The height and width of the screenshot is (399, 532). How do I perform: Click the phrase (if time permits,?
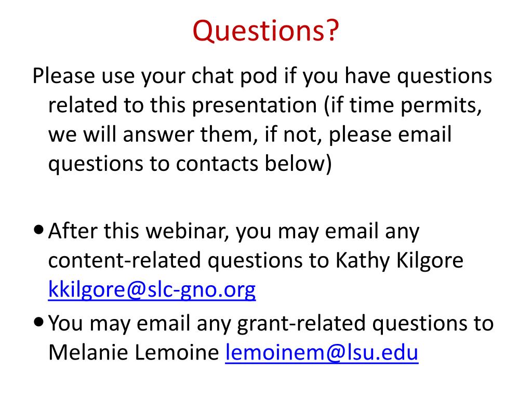coord(403,105)
